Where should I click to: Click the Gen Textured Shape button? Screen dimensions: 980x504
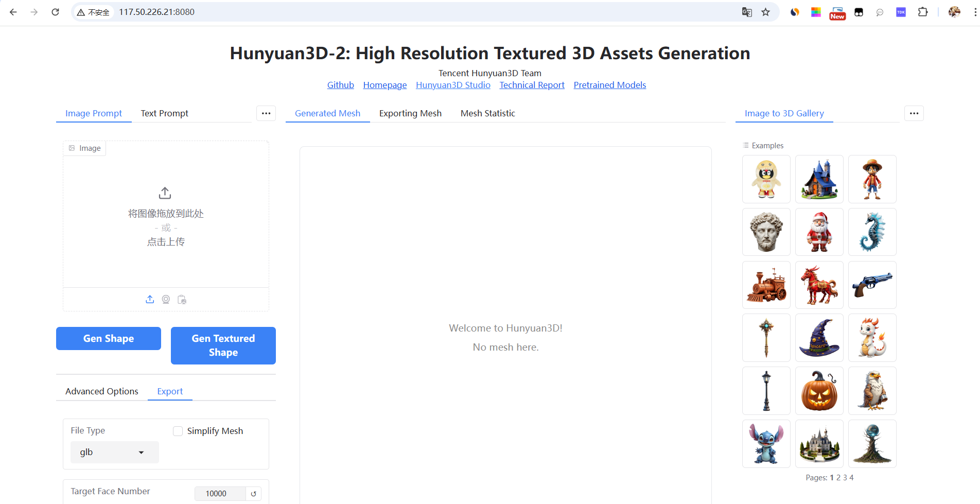point(223,345)
